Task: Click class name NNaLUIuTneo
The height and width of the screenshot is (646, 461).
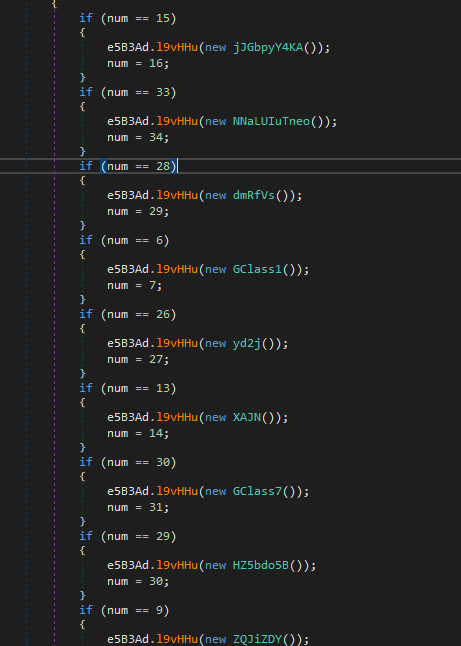Action: (271, 122)
